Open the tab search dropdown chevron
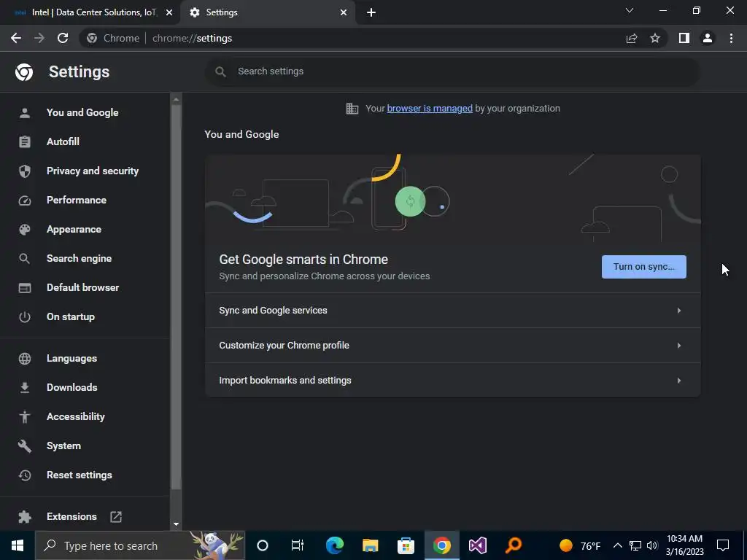This screenshot has width=747, height=560. 630,10
